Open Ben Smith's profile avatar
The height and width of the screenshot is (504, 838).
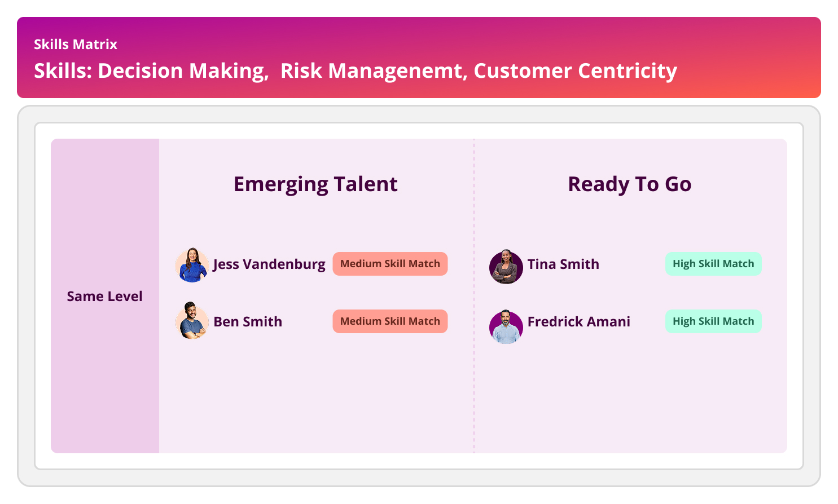[192, 321]
